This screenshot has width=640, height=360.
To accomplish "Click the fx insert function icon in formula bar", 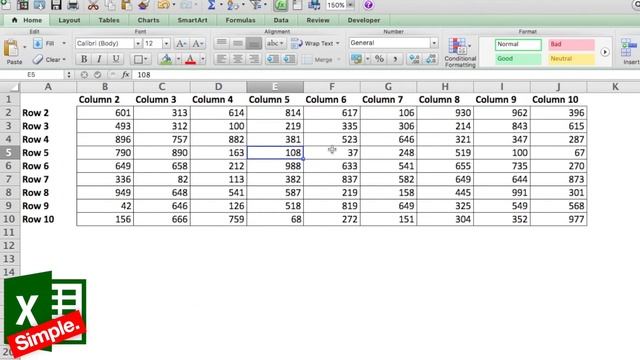I will click(x=125, y=75).
